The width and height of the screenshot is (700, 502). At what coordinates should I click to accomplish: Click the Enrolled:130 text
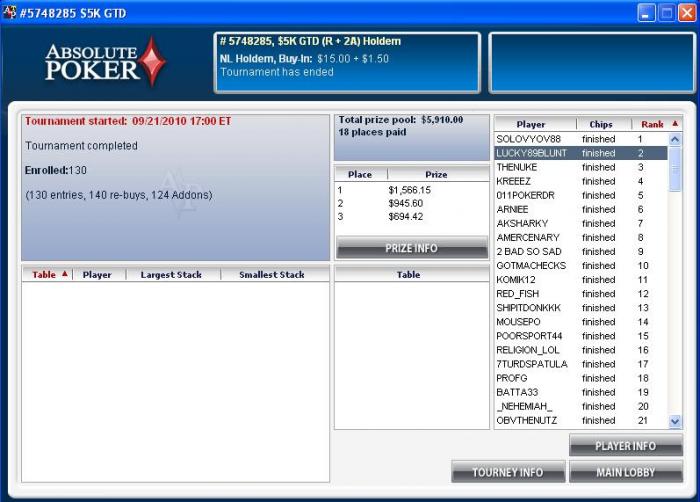56,170
